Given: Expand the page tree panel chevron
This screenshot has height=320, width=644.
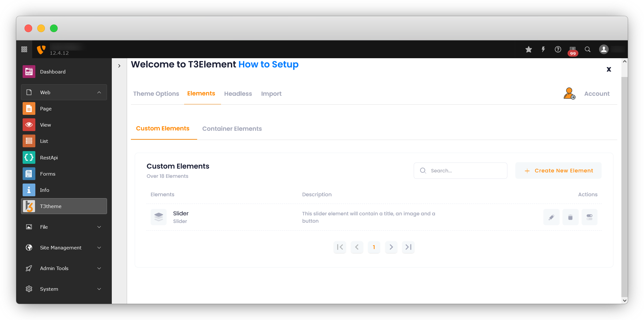Looking at the screenshot, I should tap(119, 66).
